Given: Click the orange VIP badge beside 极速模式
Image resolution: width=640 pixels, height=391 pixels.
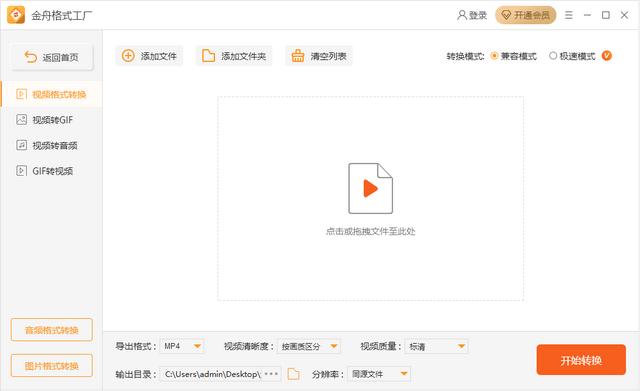Looking at the screenshot, I should tap(607, 56).
